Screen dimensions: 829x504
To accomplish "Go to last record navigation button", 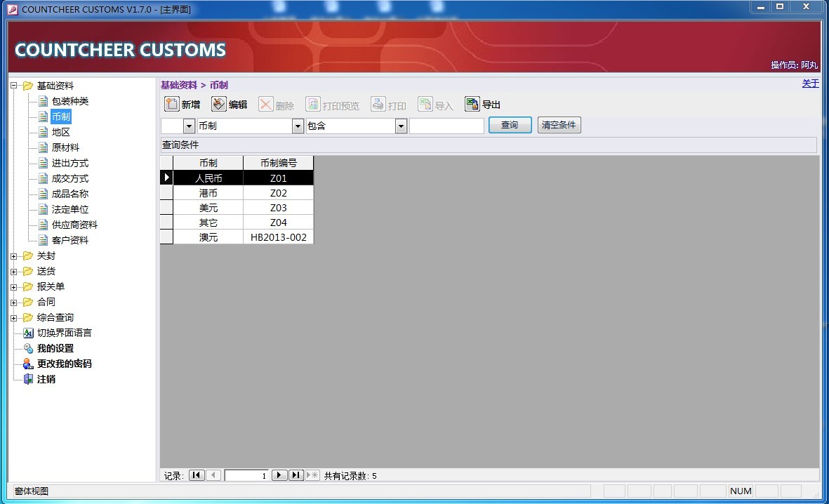I will (x=296, y=475).
